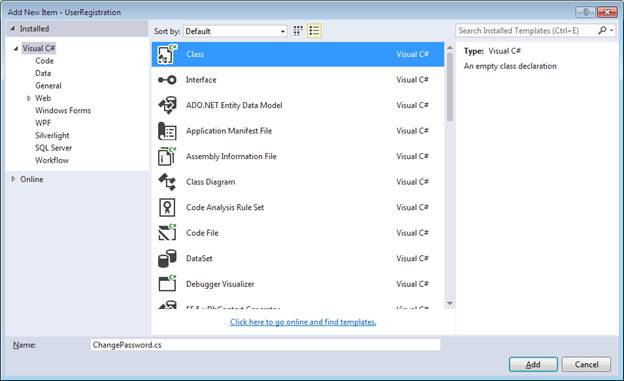Viewport: 624px width, 381px height.
Task: Click the Code Analysis Rule Set icon
Action: click(x=167, y=207)
